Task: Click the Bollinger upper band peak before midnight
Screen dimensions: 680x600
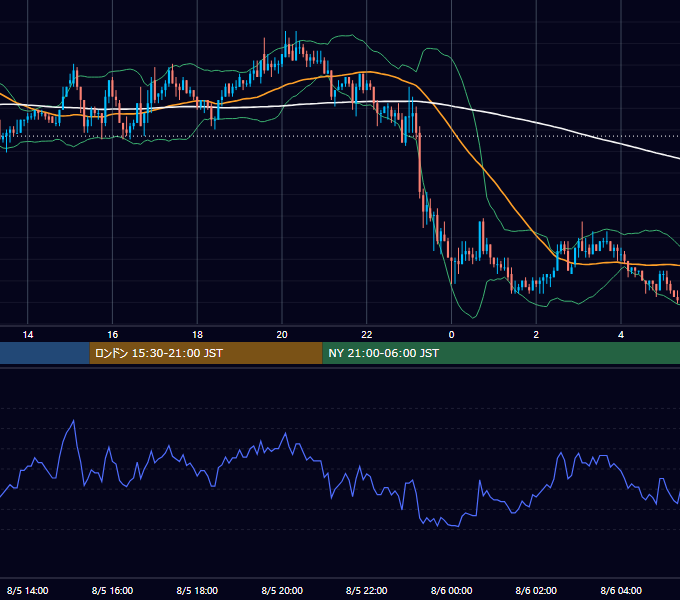Action: tap(430, 49)
